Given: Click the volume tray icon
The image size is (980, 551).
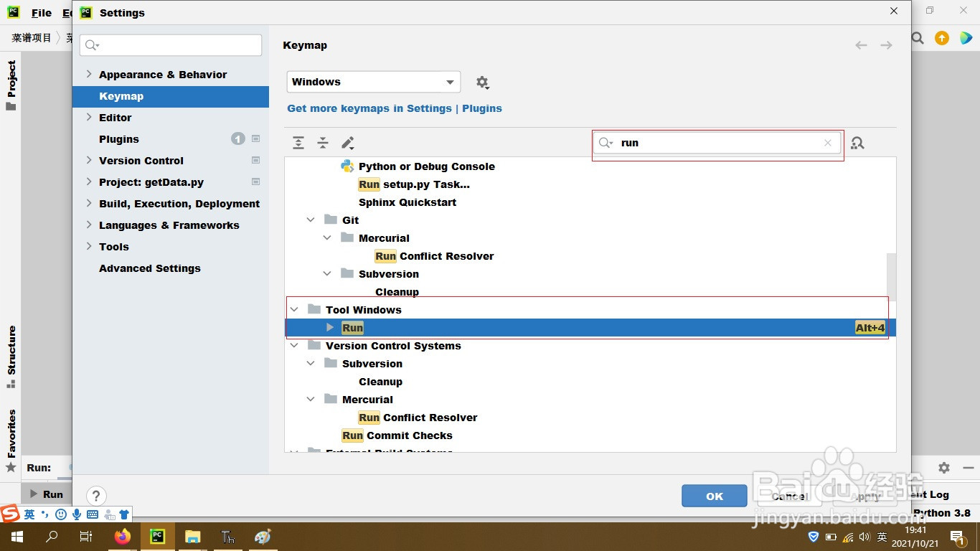Looking at the screenshot, I should [x=864, y=537].
